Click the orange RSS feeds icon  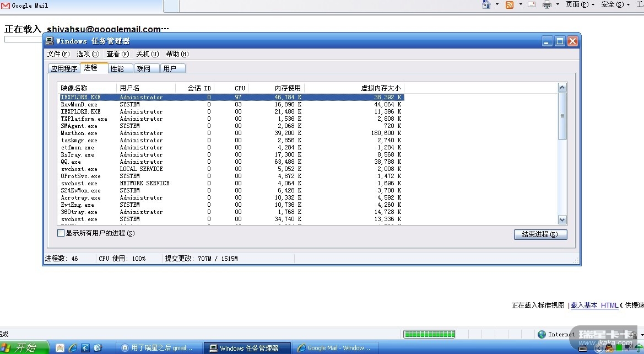pyautogui.click(x=510, y=5)
